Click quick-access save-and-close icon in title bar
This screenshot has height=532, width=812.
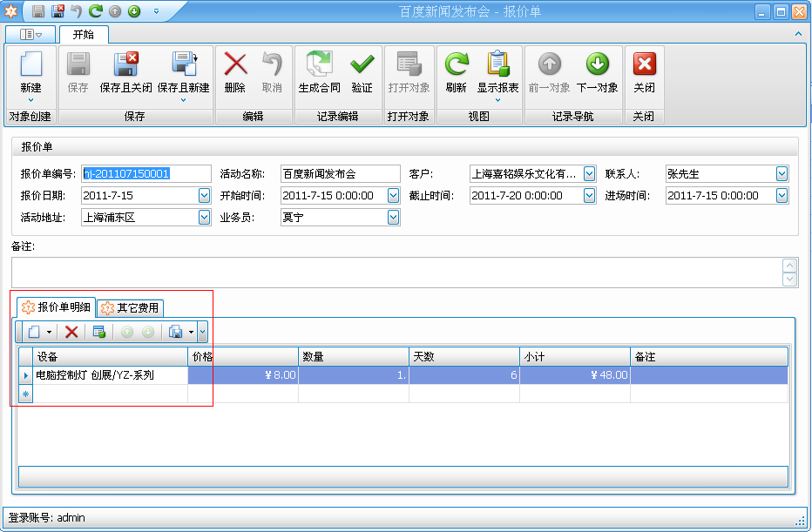pyautogui.click(x=58, y=10)
